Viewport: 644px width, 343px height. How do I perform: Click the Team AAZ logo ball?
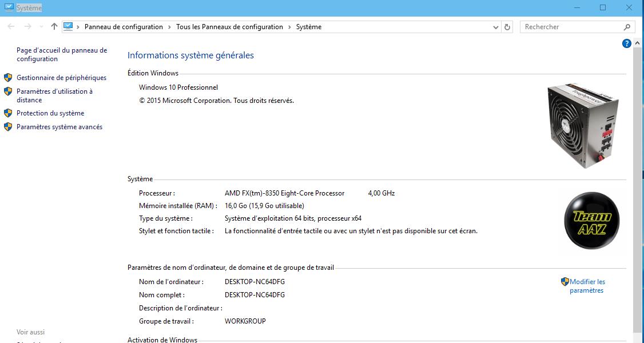pyautogui.click(x=591, y=221)
